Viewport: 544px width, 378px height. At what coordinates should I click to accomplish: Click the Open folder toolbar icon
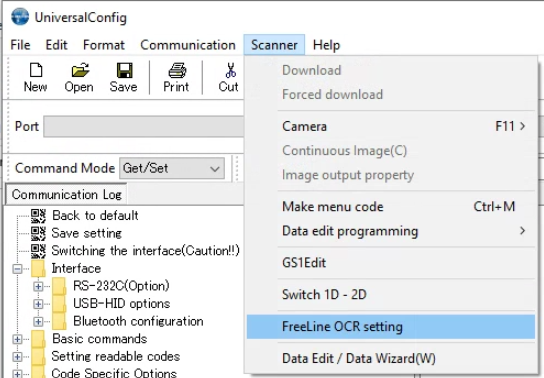(x=79, y=70)
